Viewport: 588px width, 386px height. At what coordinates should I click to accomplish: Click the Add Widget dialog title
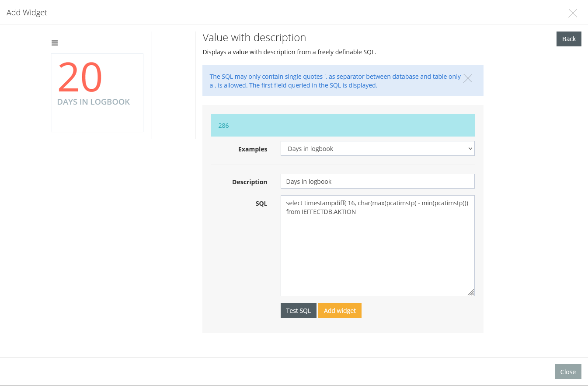coord(27,13)
